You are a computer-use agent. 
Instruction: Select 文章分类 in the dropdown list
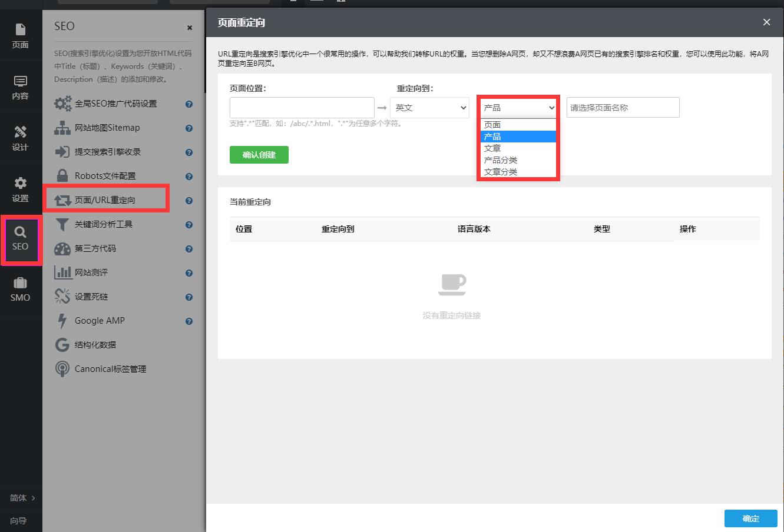coord(501,172)
